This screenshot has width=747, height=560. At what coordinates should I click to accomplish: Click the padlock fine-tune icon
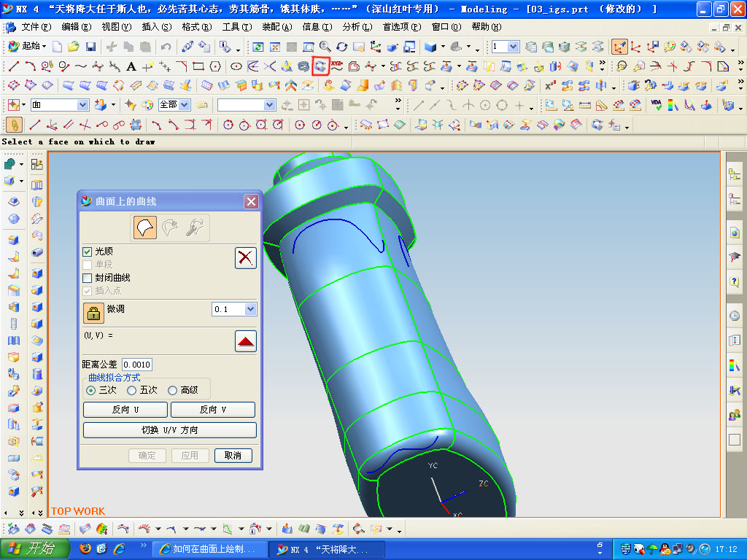pos(93,312)
